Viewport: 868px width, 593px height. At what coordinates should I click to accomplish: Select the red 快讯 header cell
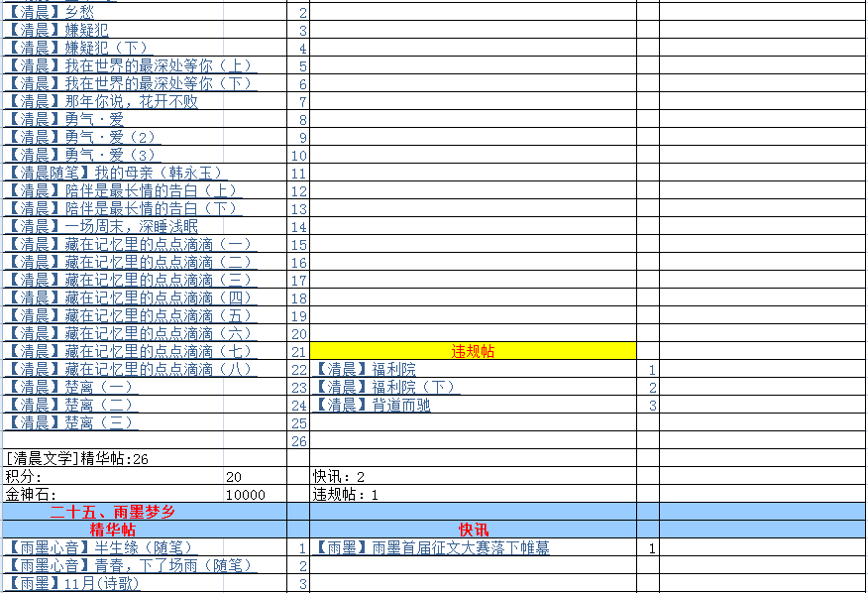click(x=474, y=530)
